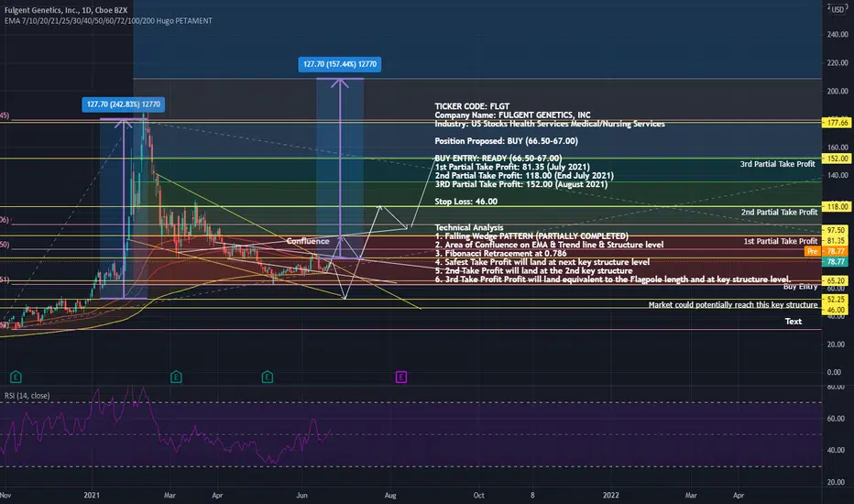This screenshot has width=854, height=504.
Task: Click the 177.66 yellow price label
Action: click(838, 123)
